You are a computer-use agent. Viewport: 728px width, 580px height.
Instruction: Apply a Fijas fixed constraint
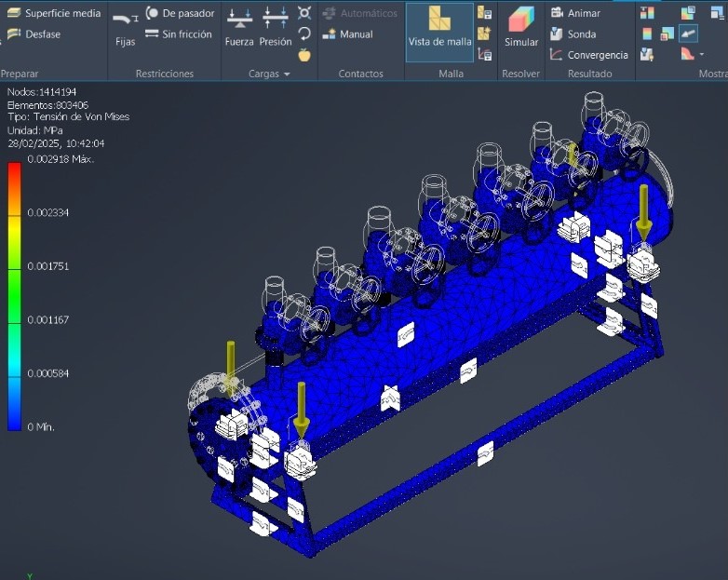125,28
